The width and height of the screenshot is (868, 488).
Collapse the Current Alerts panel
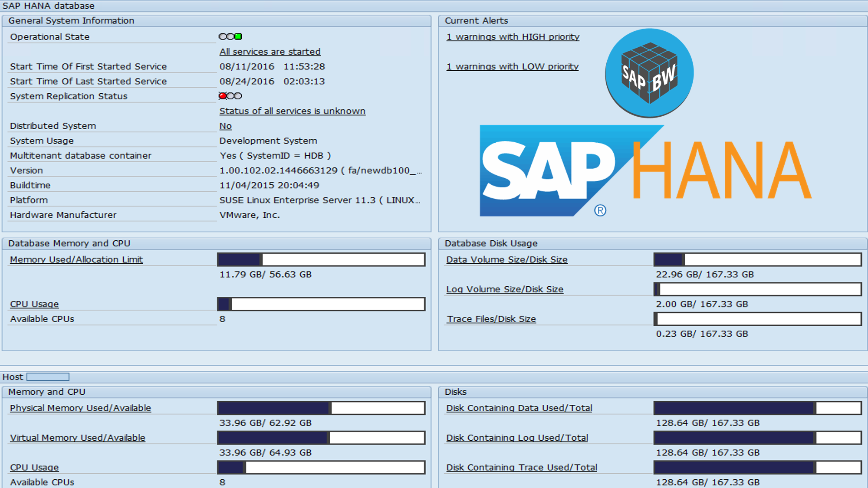476,20
